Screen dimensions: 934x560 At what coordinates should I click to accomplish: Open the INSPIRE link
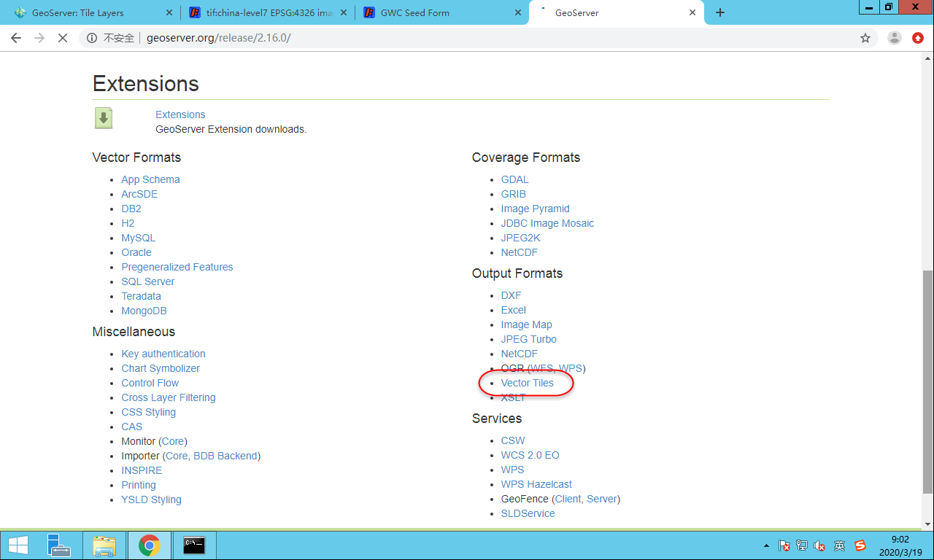coord(142,470)
